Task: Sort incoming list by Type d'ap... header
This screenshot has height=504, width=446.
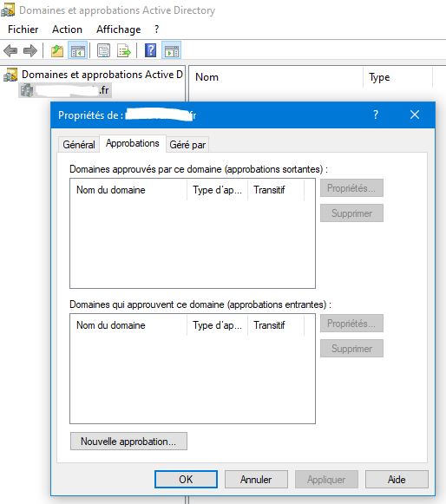Action: 217,325
